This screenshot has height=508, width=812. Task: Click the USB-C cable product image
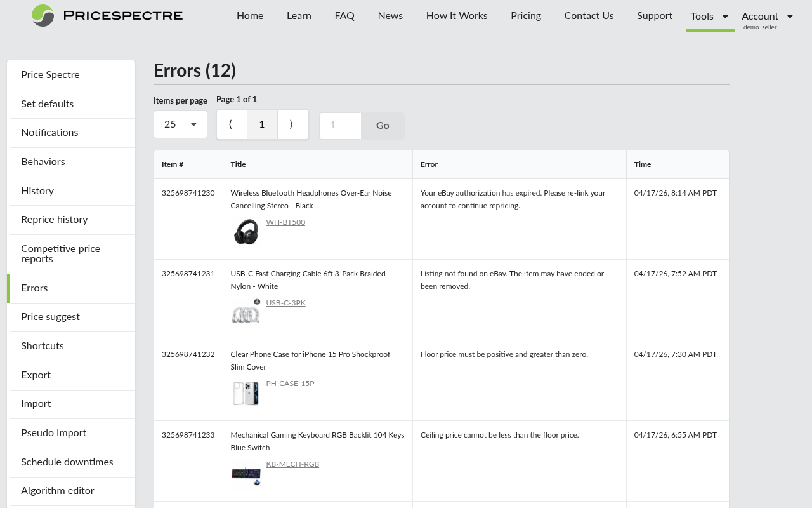[246, 312]
